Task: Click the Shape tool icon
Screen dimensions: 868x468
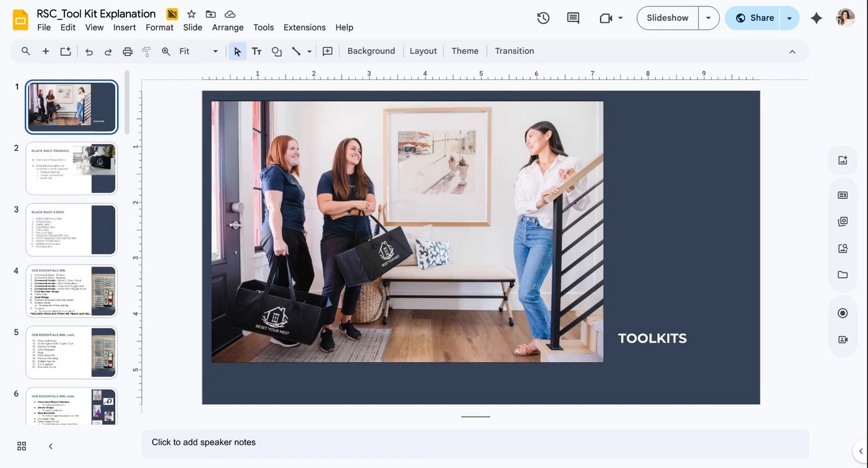Action: (277, 51)
